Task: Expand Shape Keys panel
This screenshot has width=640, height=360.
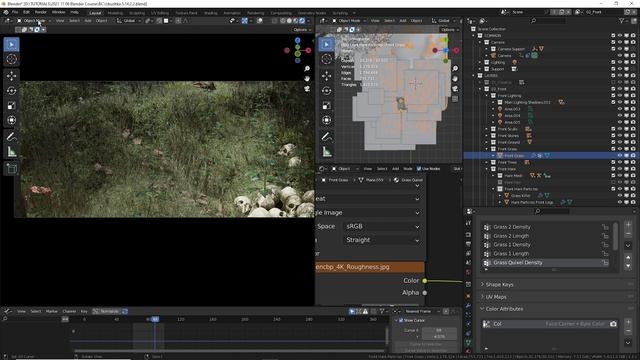Action: coord(499,284)
